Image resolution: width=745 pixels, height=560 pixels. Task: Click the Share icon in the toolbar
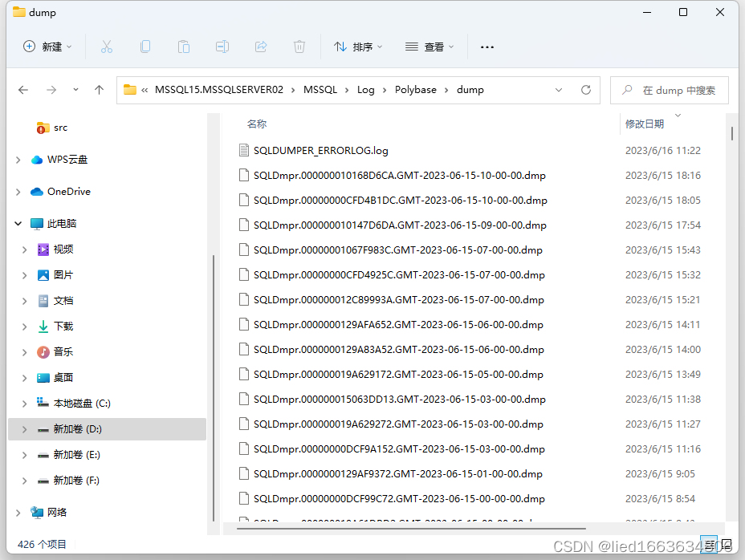261,47
